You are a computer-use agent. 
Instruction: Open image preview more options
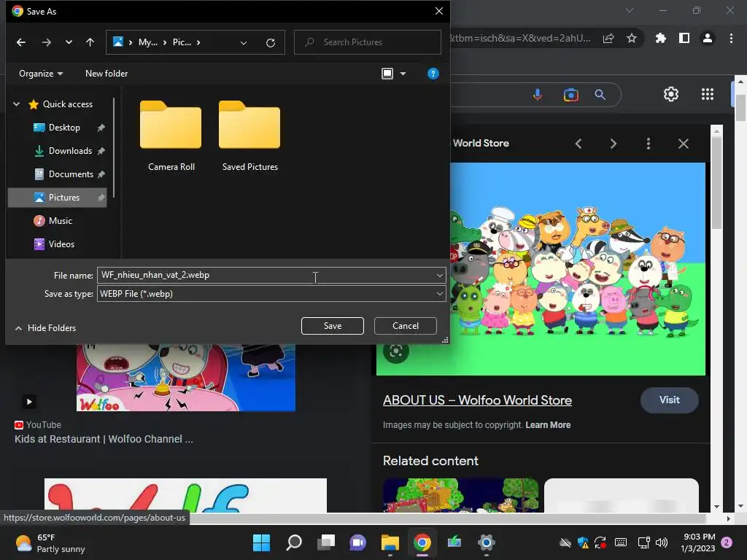[x=649, y=144]
